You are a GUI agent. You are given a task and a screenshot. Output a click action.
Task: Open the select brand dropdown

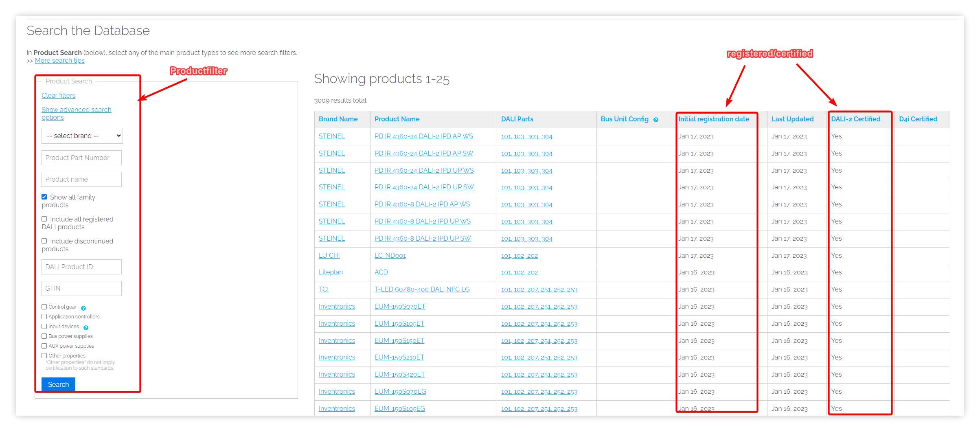[82, 136]
